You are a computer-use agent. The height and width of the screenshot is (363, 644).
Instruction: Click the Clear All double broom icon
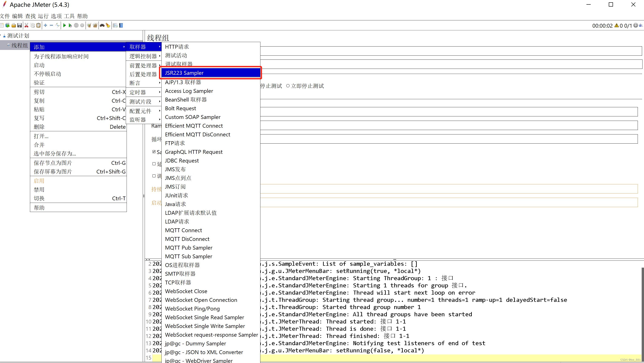tap(95, 25)
